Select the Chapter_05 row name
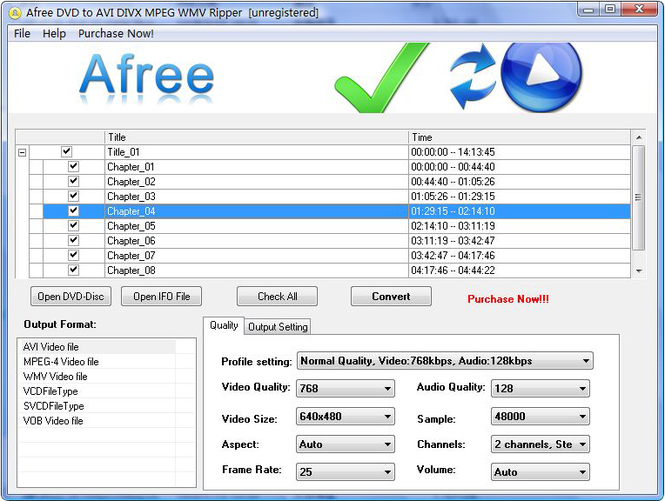 (x=131, y=226)
